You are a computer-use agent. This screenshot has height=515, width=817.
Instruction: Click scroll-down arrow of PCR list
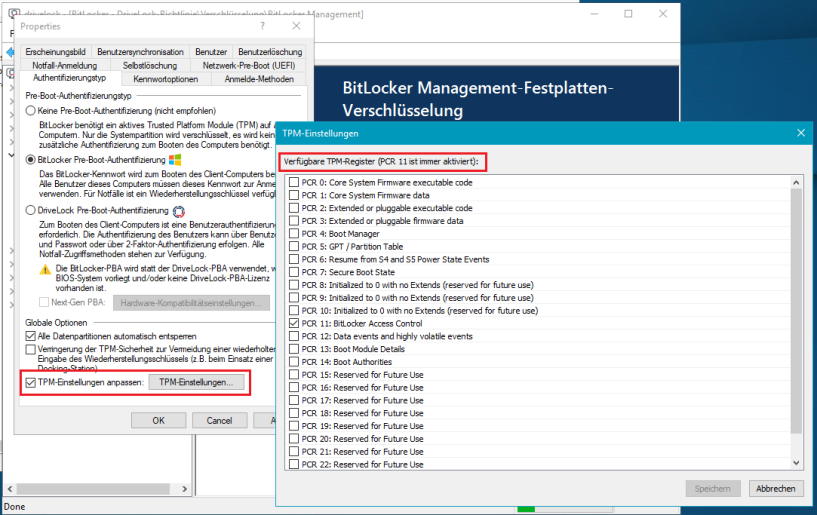pyautogui.click(x=796, y=462)
